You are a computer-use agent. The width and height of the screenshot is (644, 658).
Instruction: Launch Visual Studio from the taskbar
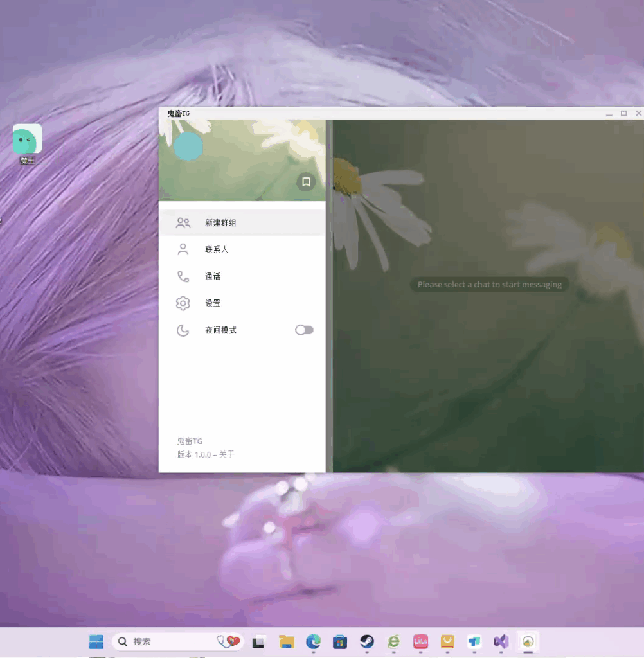pyautogui.click(x=501, y=641)
